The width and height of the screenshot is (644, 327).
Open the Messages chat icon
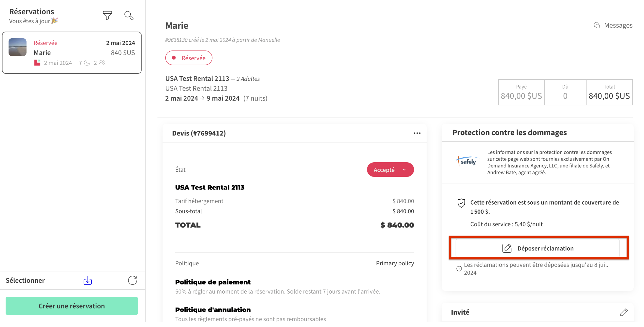click(597, 25)
